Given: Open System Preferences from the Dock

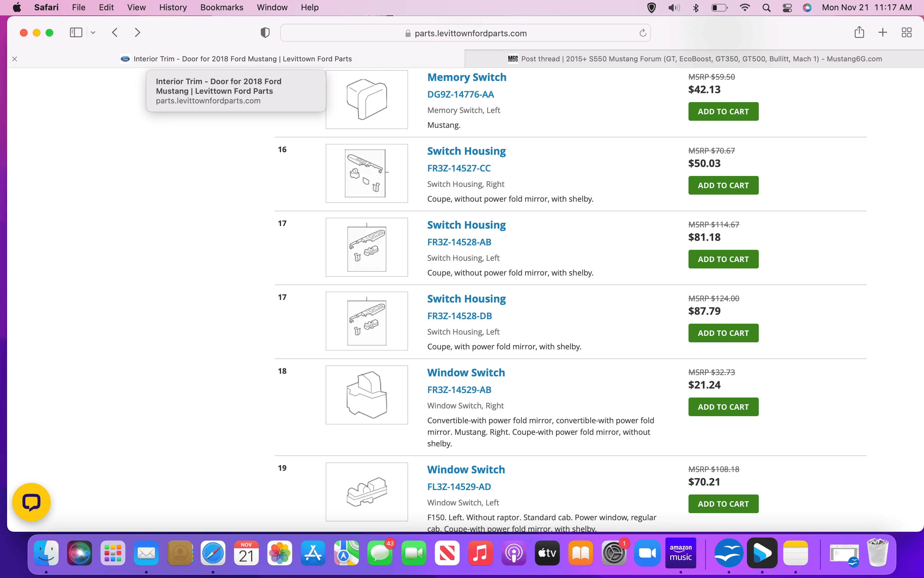Looking at the screenshot, I should pyautogui.click(x=614, y=553).
